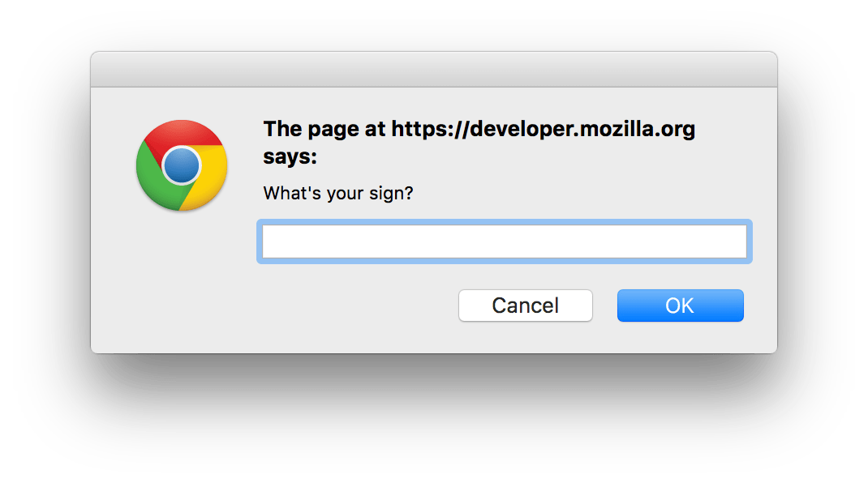Click the bold "says:" text
Viewport: 868px width, 483px height.
(x=290, y=156)
